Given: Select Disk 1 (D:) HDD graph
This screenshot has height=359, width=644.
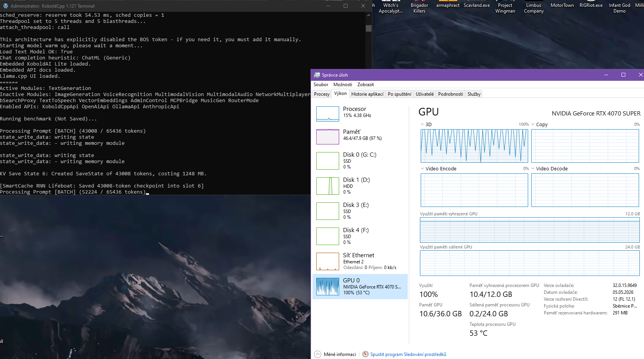Looking at the screenshot, I should pyautogui.click(x=327, y=186).
